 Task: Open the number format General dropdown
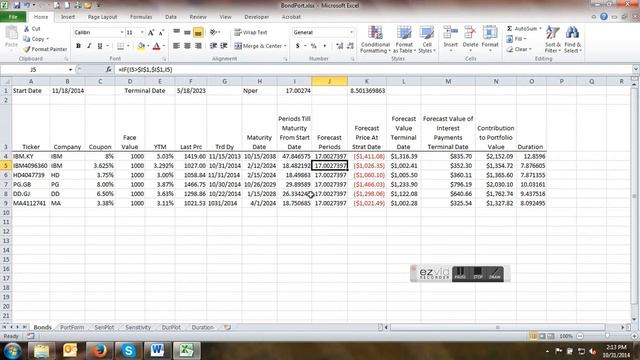click(351, 32)
